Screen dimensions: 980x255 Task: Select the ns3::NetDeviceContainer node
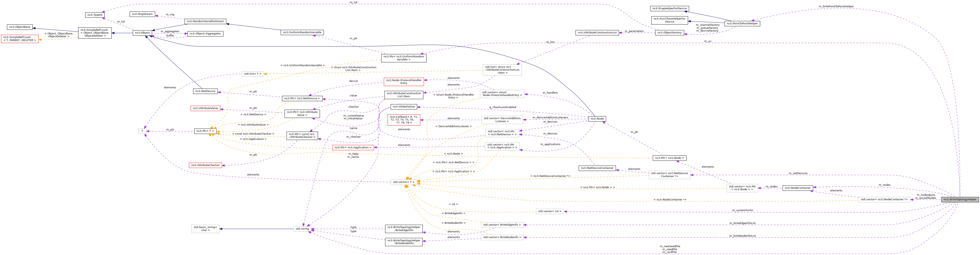tap(597, 168)
